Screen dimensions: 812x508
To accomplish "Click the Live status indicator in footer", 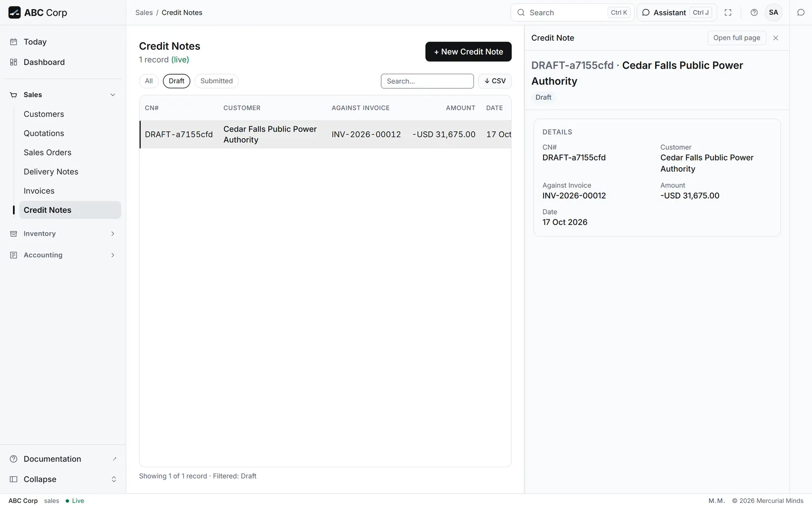I will [75, 501].
